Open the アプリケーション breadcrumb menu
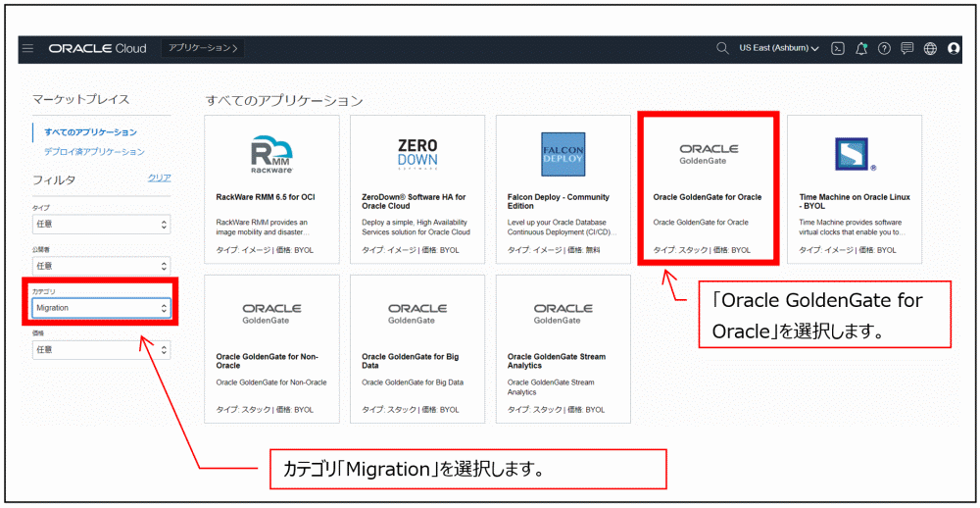 pyautogui.click(x=203, y=48)
